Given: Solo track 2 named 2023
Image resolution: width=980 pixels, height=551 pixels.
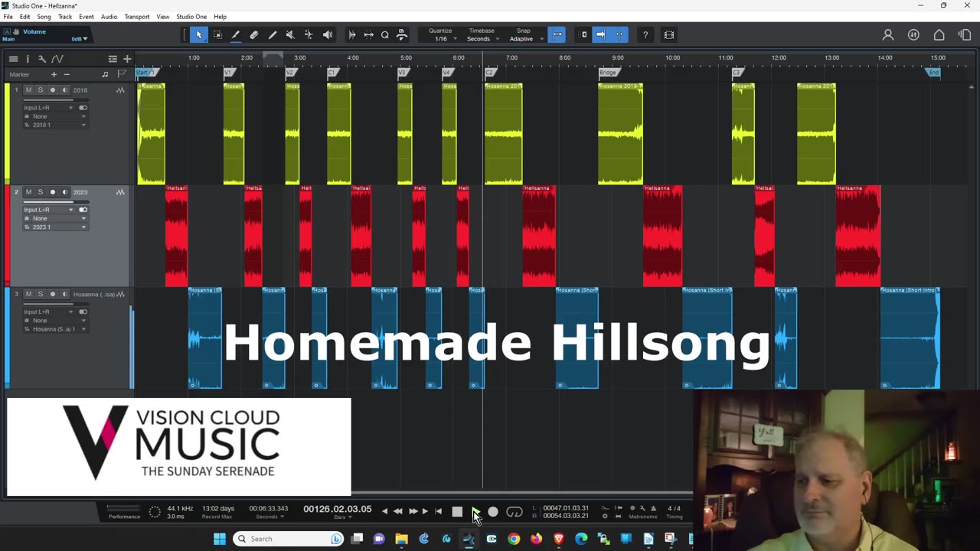Looking at the screenshot, I should [x=41, y=192].
